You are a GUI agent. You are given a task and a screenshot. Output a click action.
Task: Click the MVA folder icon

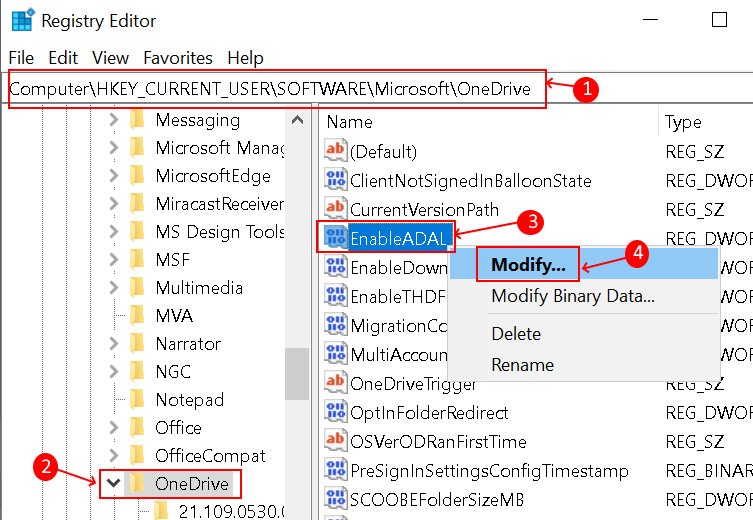click(137, 315)
